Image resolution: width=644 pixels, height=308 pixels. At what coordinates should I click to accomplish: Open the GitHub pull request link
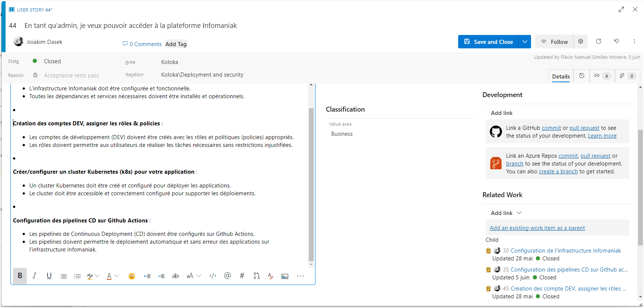click(584, 128)
